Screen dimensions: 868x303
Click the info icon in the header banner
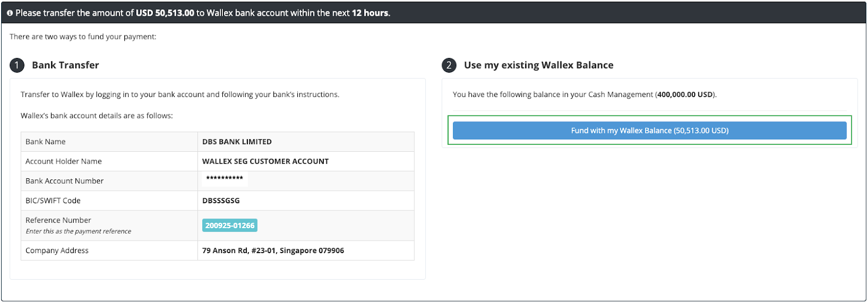click(10, 13)
